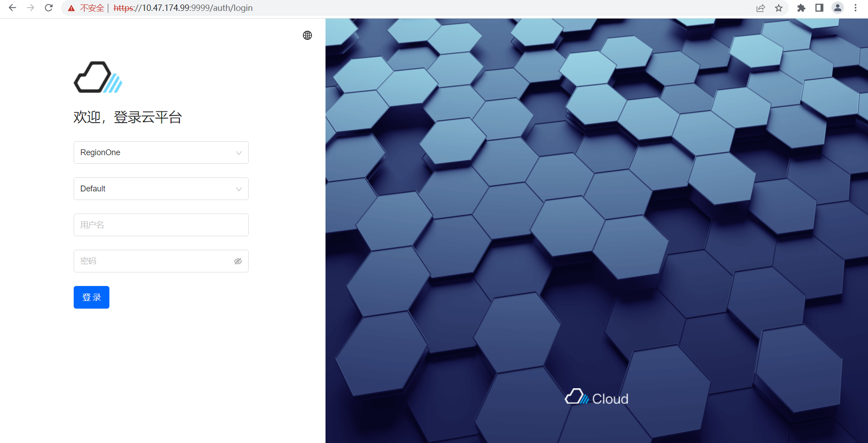Screen dimensions: 868x443
Task: Click the Cloud logo on the hexagon banner
Action: coord(597,397)
